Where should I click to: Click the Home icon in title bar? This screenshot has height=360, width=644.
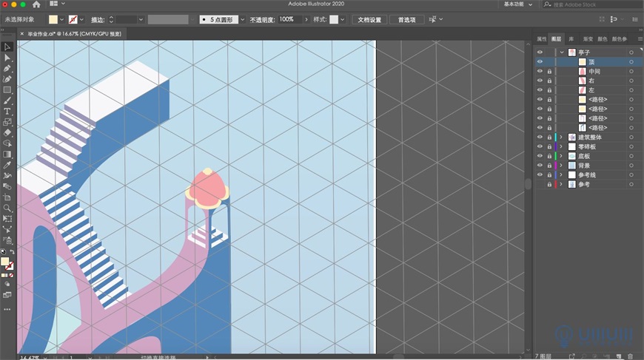point(36,4)
